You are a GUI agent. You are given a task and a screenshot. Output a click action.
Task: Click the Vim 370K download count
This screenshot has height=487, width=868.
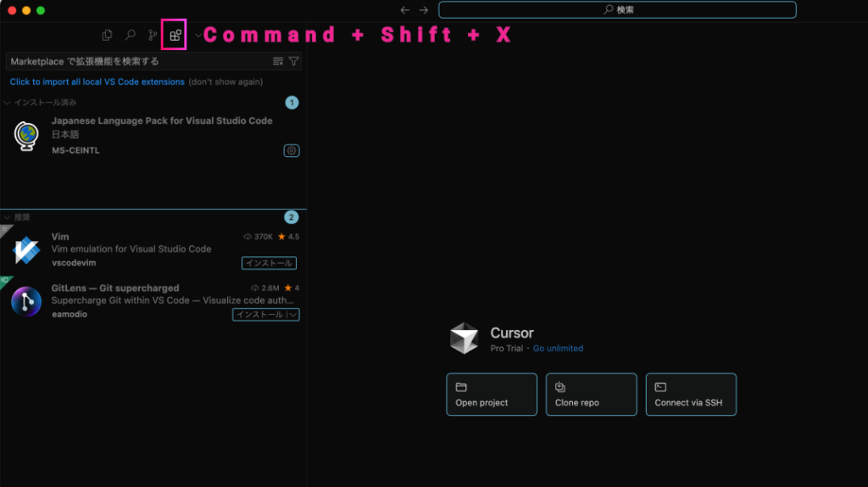pyautogui.click(x=258, y=237)
